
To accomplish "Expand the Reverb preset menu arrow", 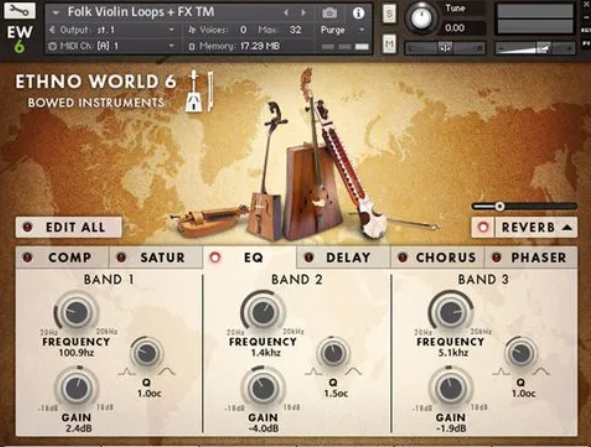I will (x=567, y=227).
